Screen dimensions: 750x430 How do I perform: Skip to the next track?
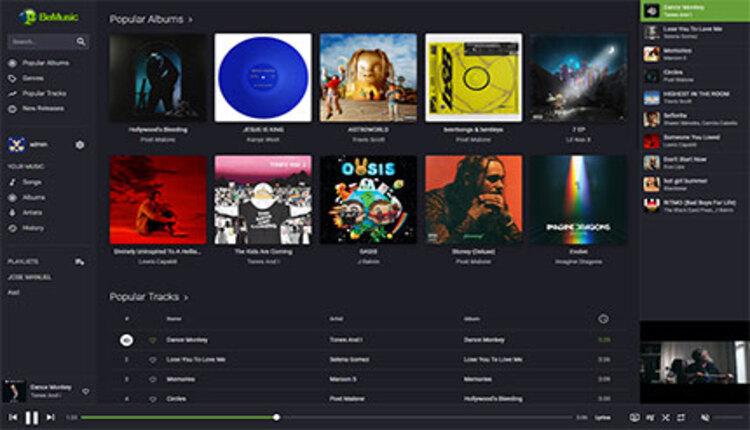[50, 417]
